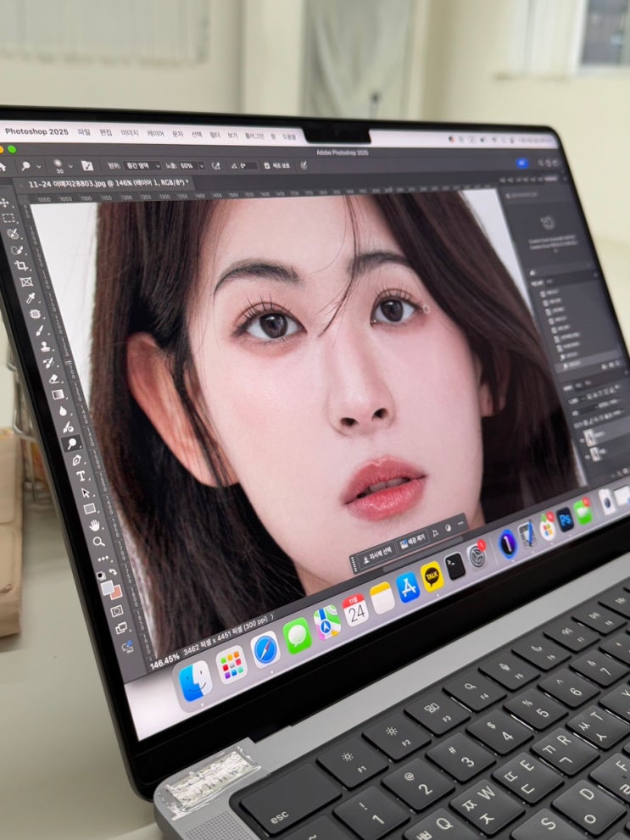The width and height of the screenshot is (630, 840).
Task: Toggle Quick Mask mode
Action: tap(117, 611)
